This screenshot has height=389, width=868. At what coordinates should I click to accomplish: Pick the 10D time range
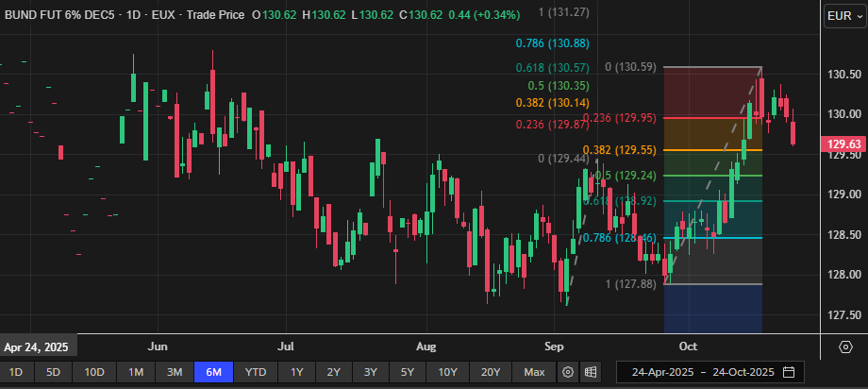[x=93, y=372]
